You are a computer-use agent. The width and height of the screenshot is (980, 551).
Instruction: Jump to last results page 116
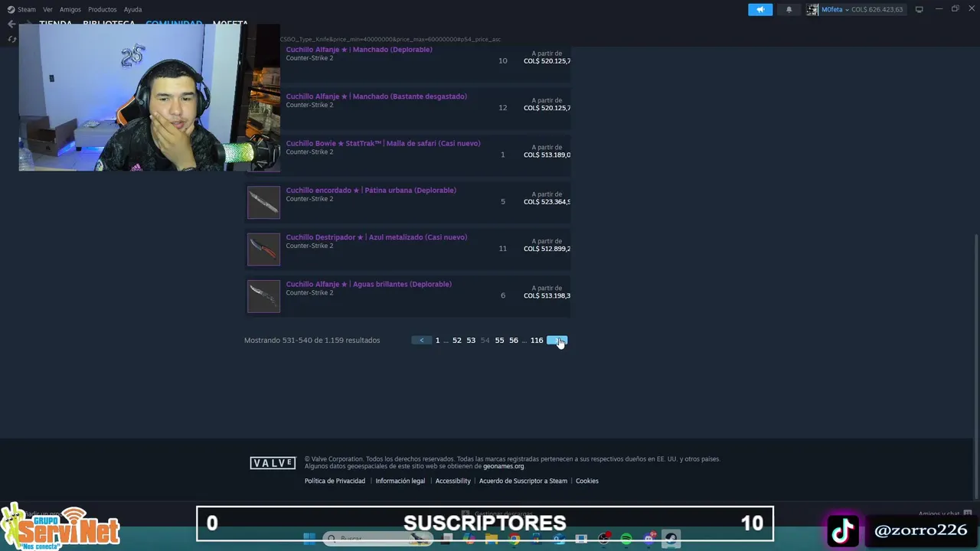[x=537, y=341]
